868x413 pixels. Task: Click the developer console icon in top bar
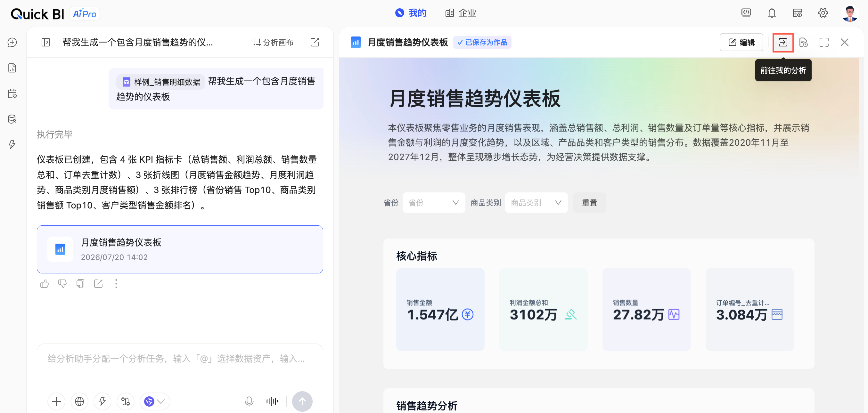click(746, 13)
